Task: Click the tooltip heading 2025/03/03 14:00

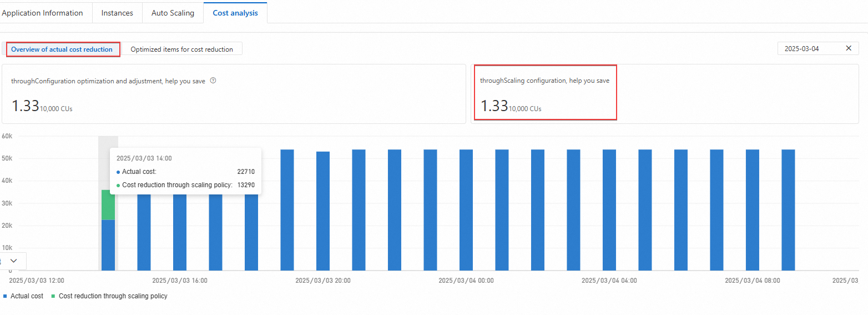Action: click(144, 158)
